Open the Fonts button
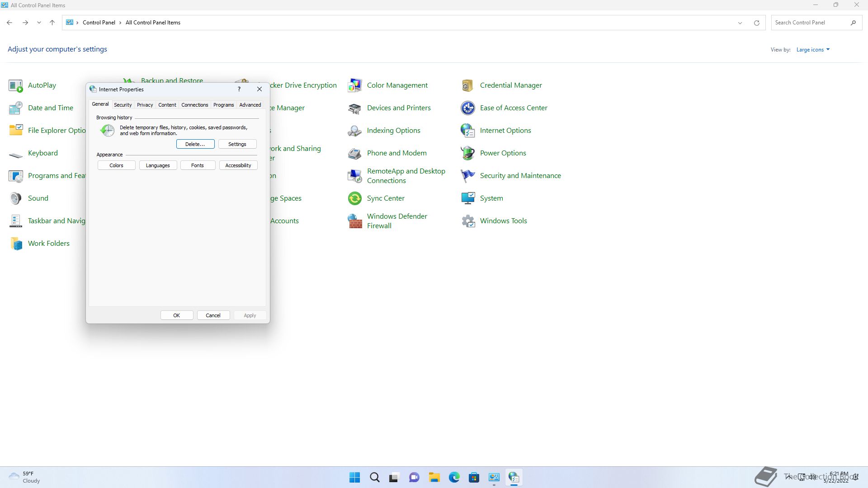The height and width of the screenshot is (488, 868). point(198,165)
